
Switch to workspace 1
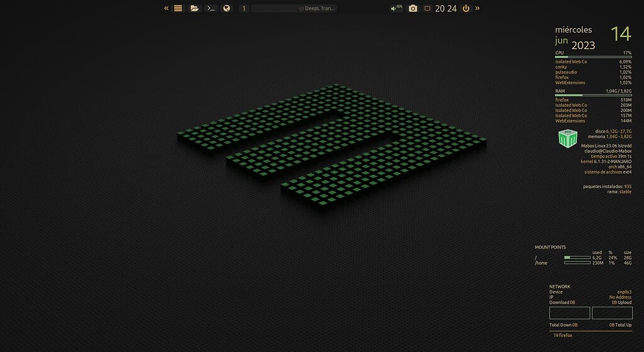pos(243,8)
